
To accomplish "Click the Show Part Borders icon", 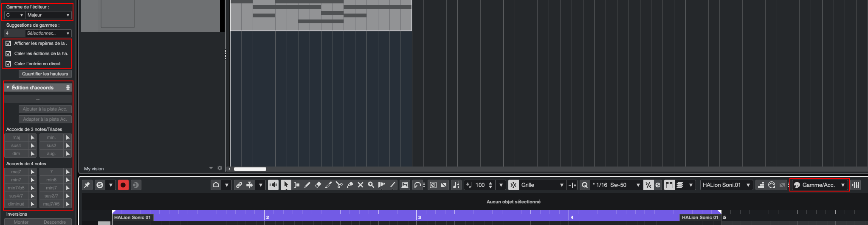I will coord(669,185).
